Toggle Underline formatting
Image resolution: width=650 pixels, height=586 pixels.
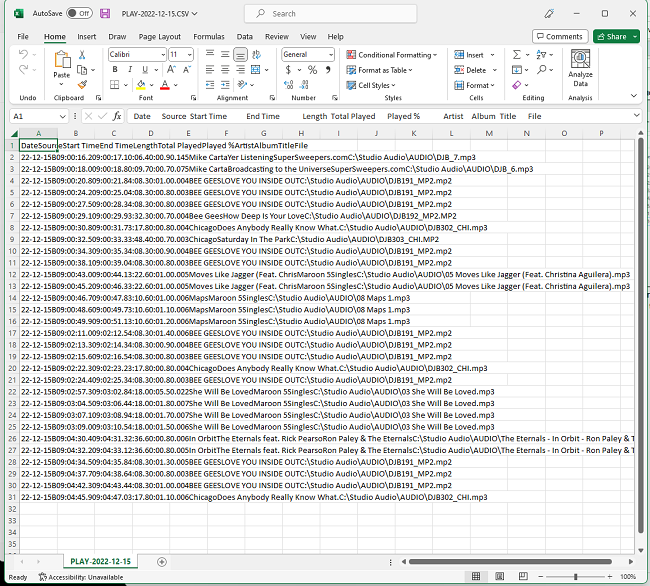pyautogui.click(x=145, y=70)
